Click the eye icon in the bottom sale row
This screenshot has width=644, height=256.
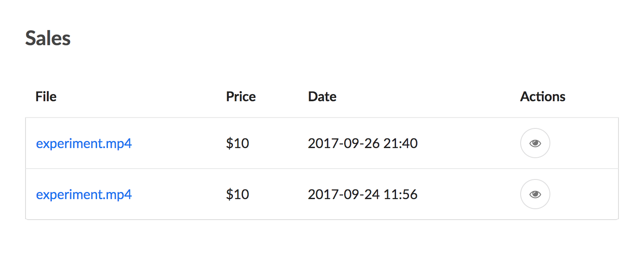click(x=535, y=195)
